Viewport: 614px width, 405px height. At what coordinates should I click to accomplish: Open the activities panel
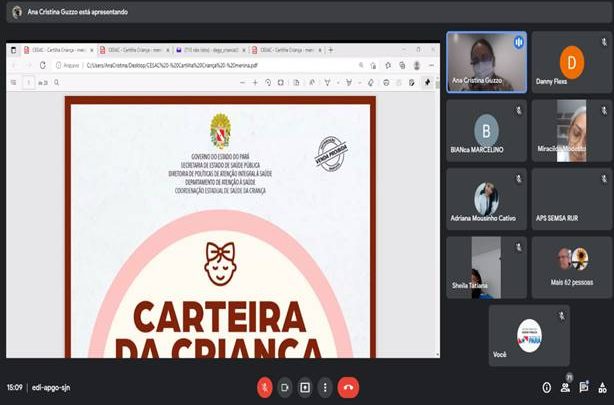pyautogui.click(x=602, y=388)
